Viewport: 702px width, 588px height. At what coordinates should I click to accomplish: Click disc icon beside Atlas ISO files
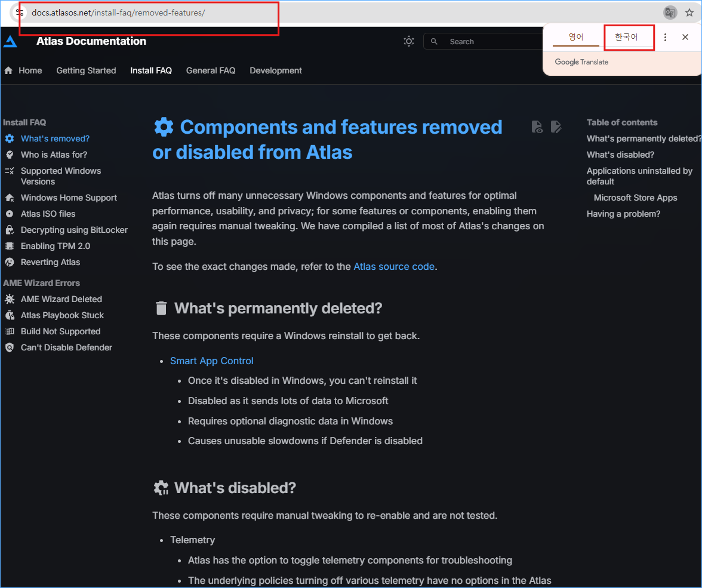click(10, 214)
